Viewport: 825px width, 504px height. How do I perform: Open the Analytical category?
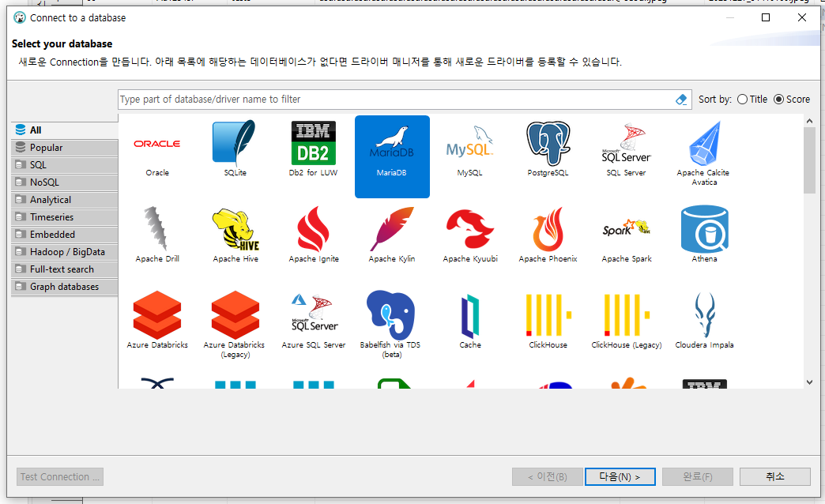pos(64,199)
